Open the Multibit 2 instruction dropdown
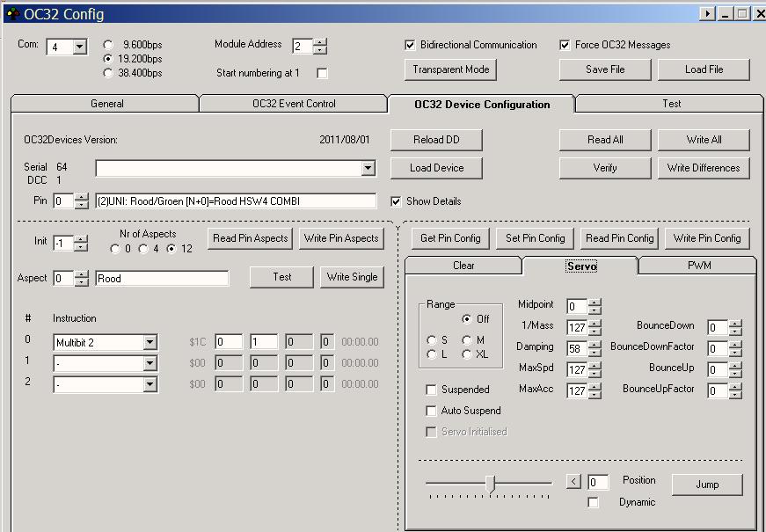The height and width of the screenshot is (532, 766). (x=150, y=342)
